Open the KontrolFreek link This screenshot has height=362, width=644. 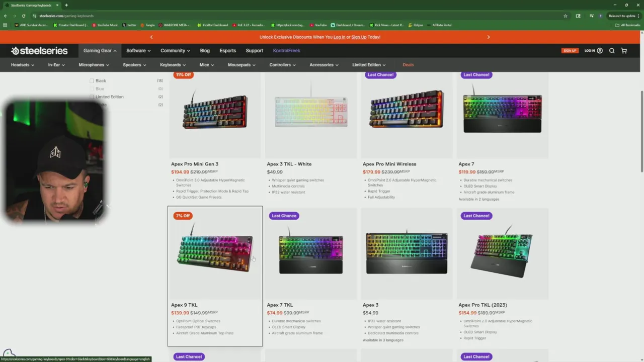[x=286, y=50]
